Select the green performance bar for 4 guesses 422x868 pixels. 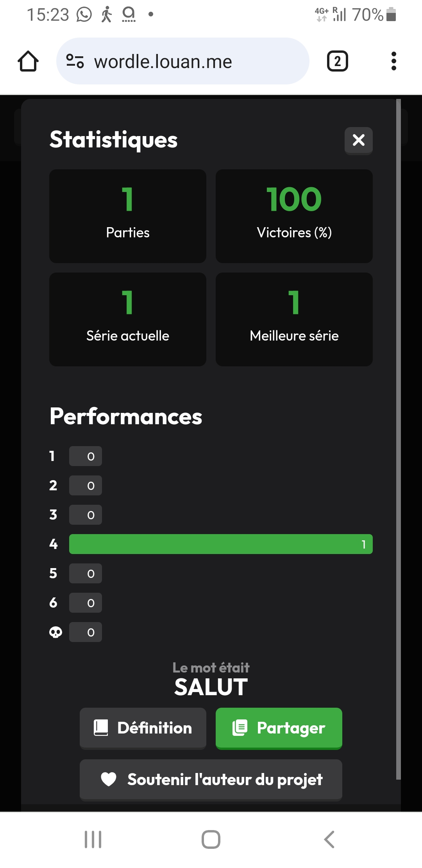[x=221, y=544]
